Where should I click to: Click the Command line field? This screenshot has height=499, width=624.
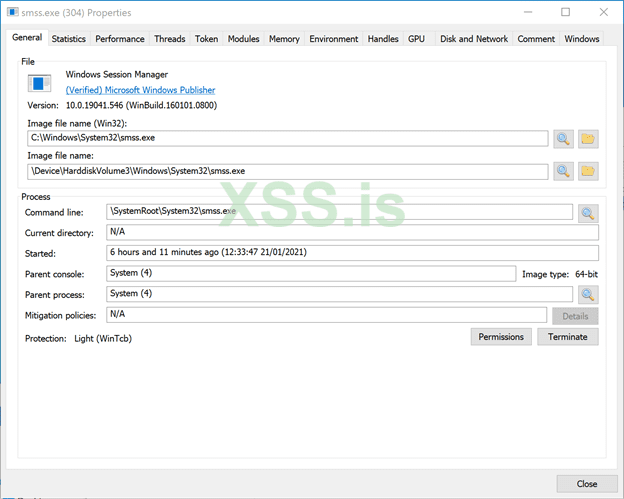[339, 212]
